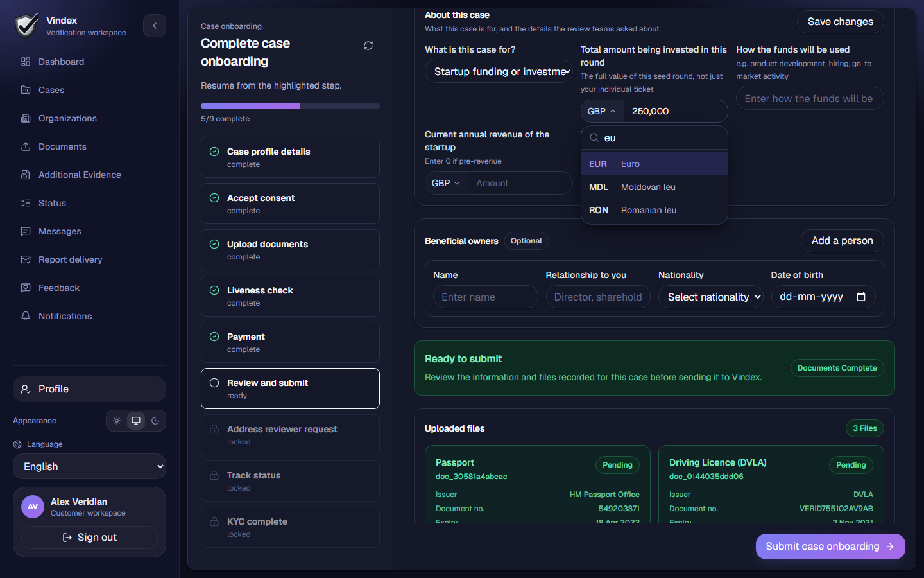This screenshot has height=578, width=924.
Task: Submit case onboarding
Action: point(830,547)
